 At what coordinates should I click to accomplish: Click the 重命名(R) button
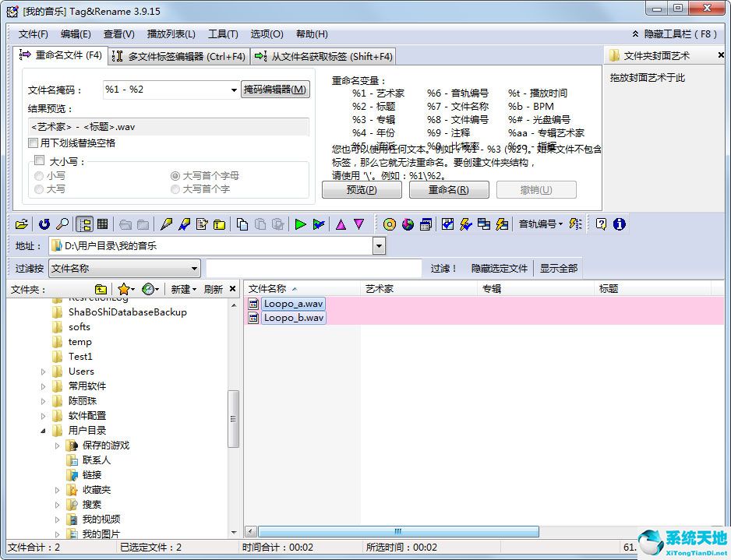tap(449, 189)
